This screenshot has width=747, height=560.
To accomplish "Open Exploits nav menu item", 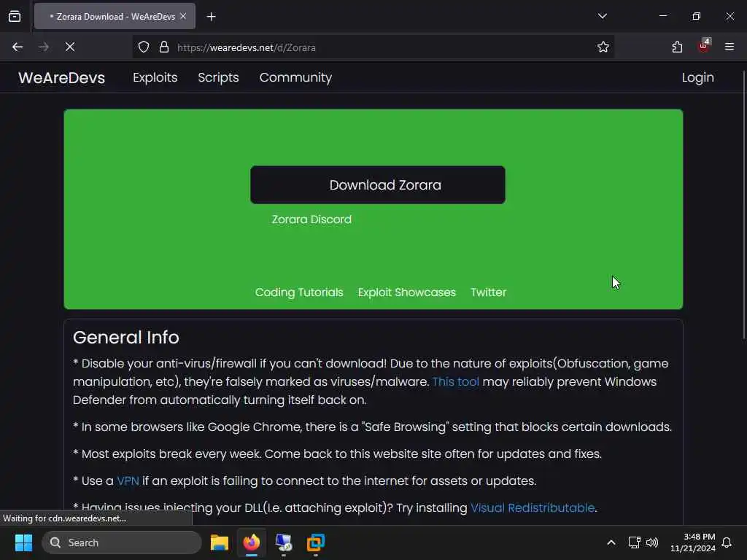I will (x=155, y=77).
